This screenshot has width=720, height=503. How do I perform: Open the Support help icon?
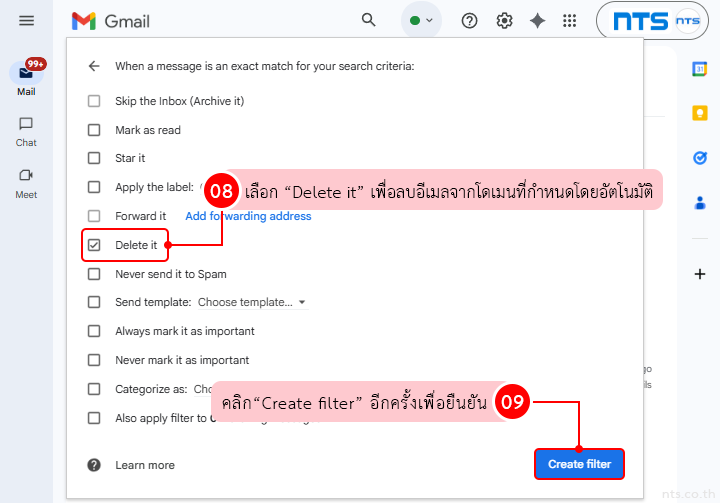coord(469,21)
